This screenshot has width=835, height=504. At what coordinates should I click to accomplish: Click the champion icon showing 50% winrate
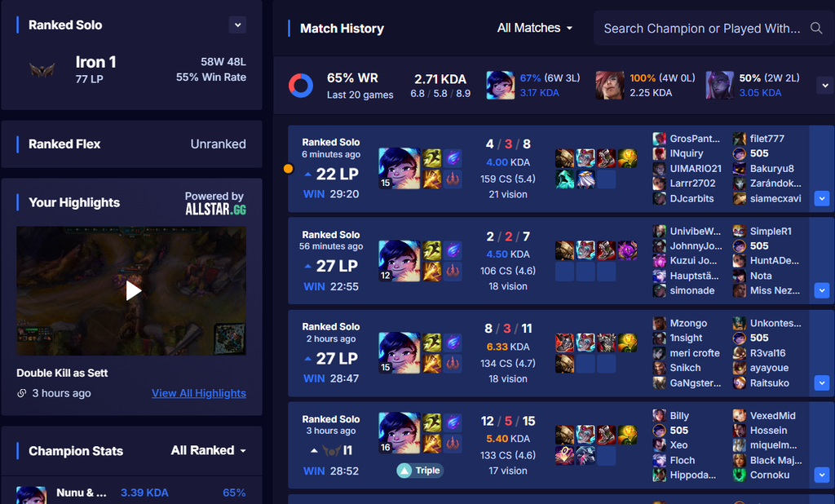tap(719, 86)
